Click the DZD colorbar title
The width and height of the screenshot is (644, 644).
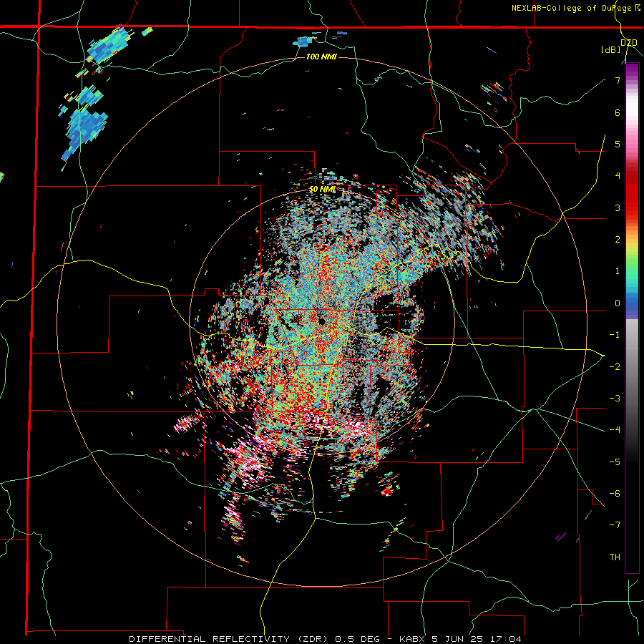pos(628,43)
